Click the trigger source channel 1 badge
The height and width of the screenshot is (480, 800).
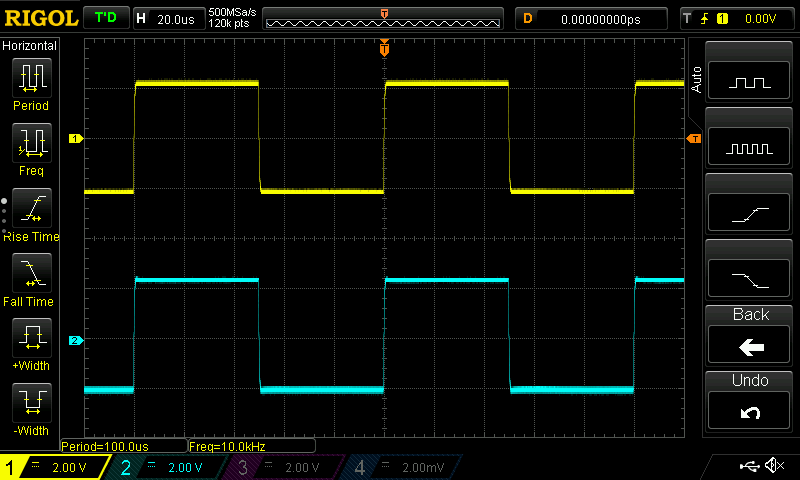click(722, 19)
